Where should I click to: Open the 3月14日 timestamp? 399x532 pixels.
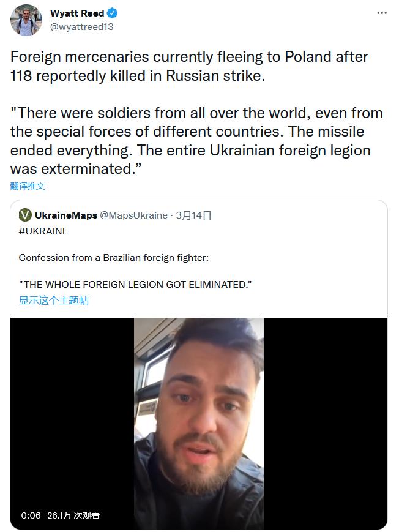pyautogui.click(x=193, y=215)
